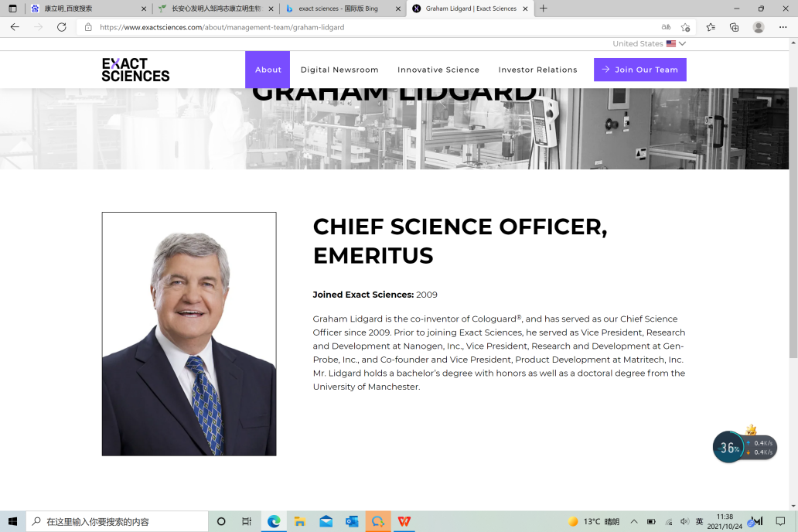Open the taskbar clock and date
The height and width of the screenshot is (532, 798).
(x=725, y=521)
